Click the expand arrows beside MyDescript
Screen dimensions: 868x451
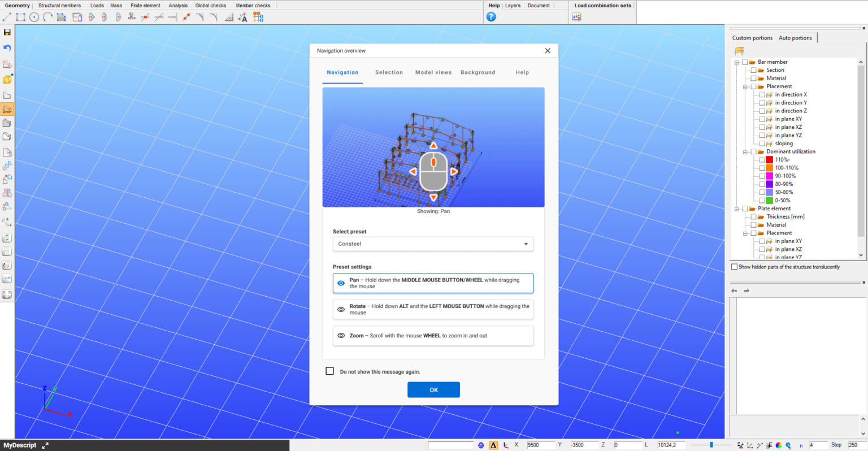pos(45,445)
